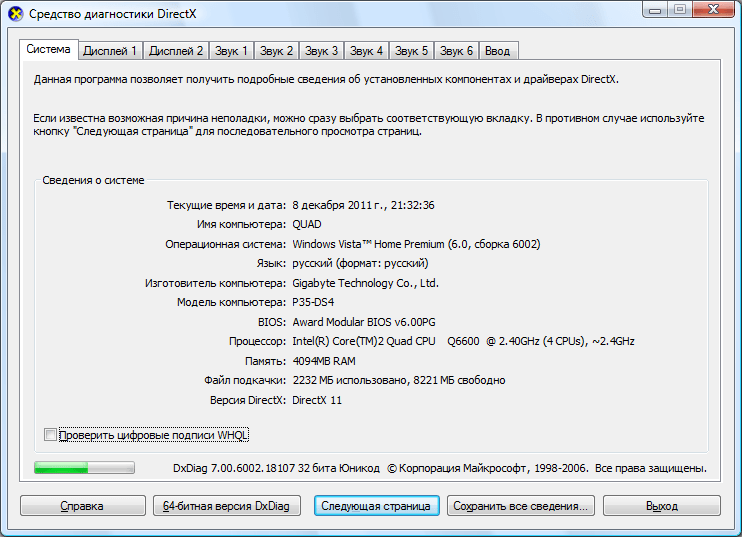This screenshot has height=537, width=742.
Task: Click the green loading progress bar
Action: (x=84, y=468)
